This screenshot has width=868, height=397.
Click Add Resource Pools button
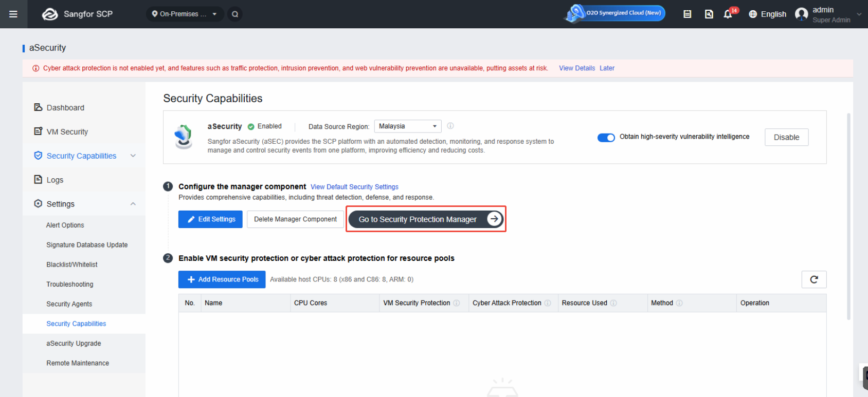click(x=222, y=279)
